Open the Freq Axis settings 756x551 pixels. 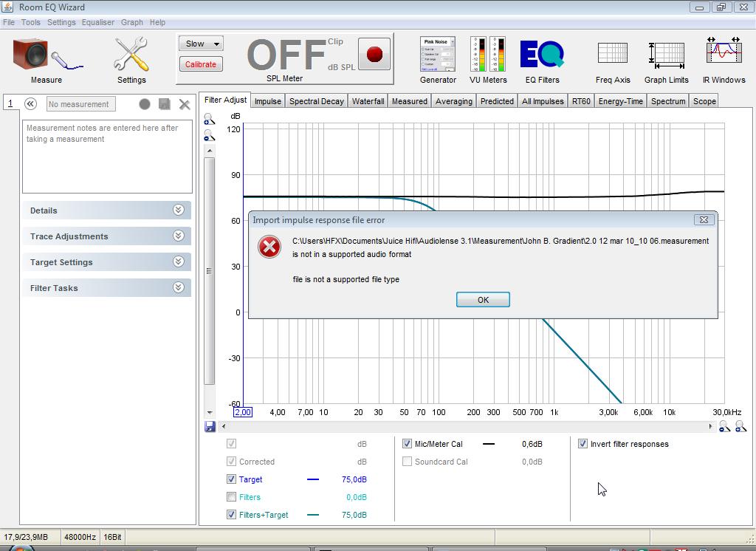[x=613, y=55]
